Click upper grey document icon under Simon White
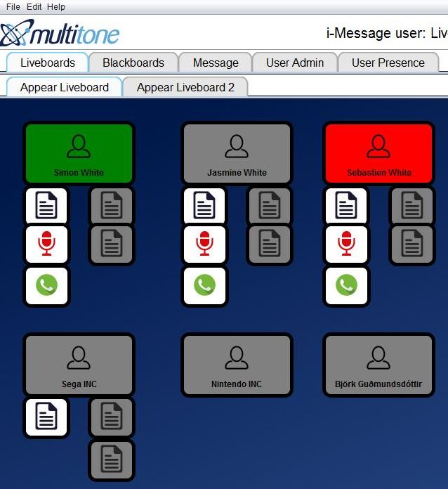 pyautogui.click(x=112, y=206)
